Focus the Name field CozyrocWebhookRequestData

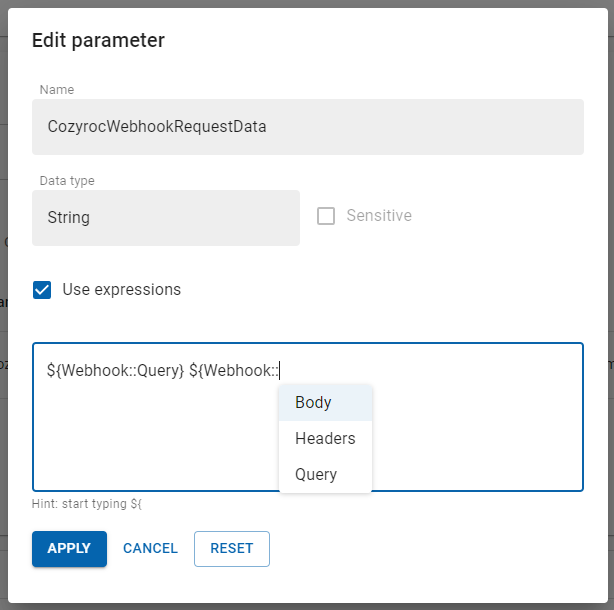[x=307, y=127]
